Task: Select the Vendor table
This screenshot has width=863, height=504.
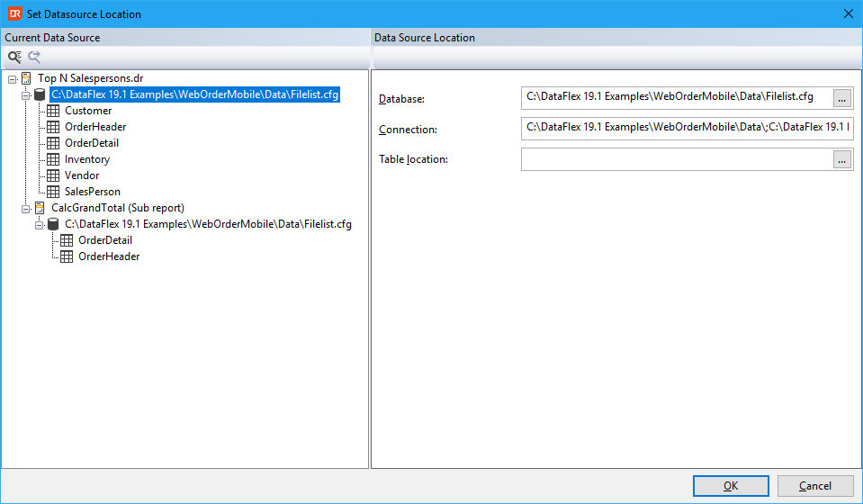Action: [x=82, y=175]
